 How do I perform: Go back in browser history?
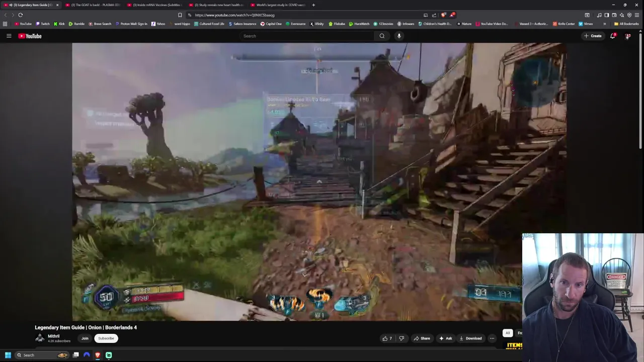point(6,15)
